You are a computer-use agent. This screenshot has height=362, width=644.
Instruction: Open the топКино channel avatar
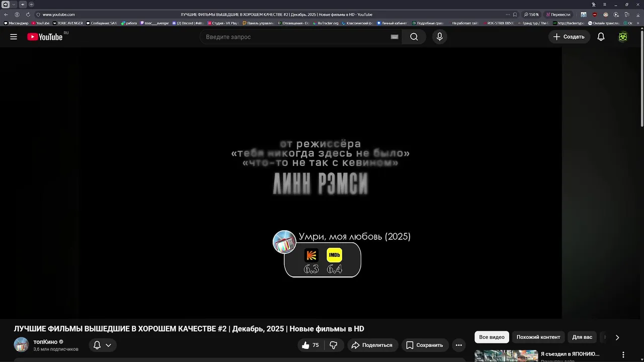pyautogui.click(x=21, y=345)
